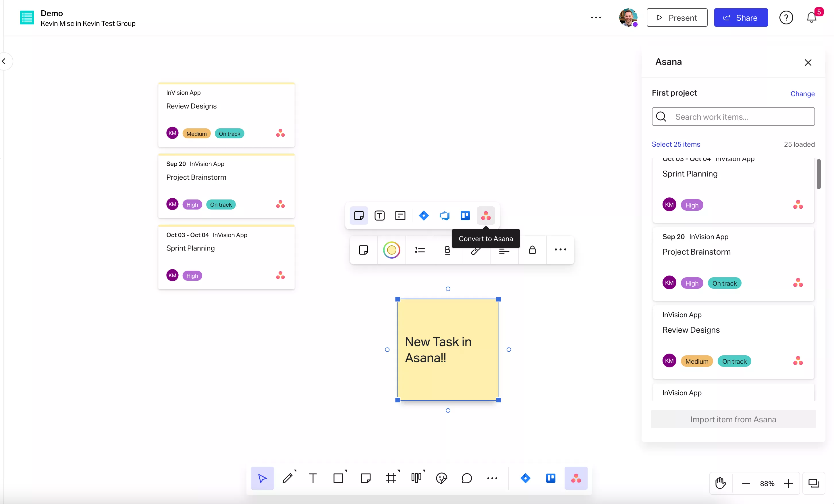Convert selection to a card
This screenshot has height=504, width=834.
coord(400,216)
